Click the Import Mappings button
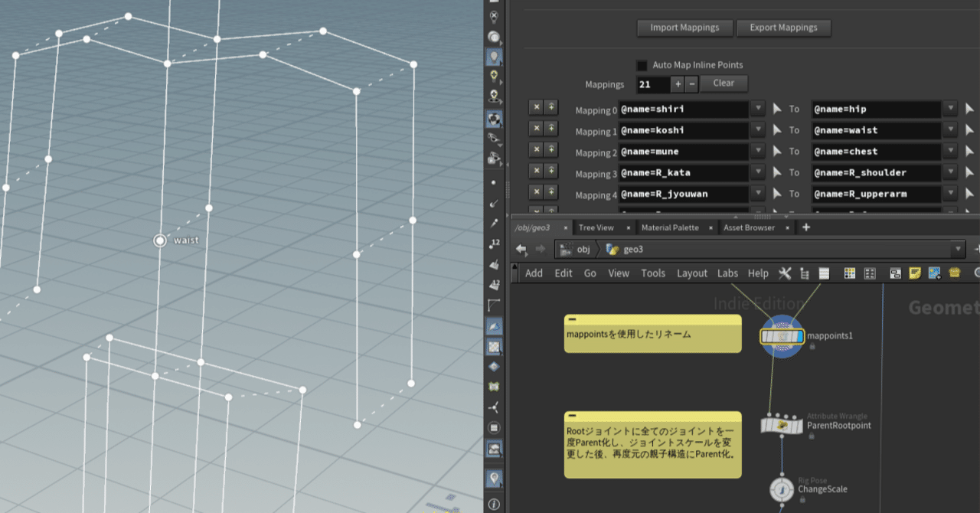Viewport: 980px width, 513px height. 684,28
